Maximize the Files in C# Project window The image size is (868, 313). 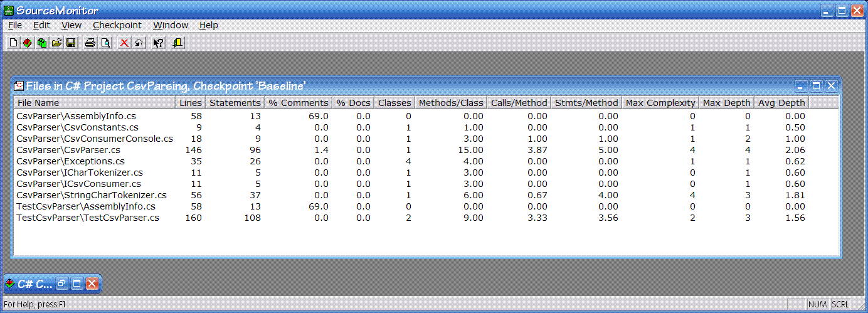coord(817,86)
